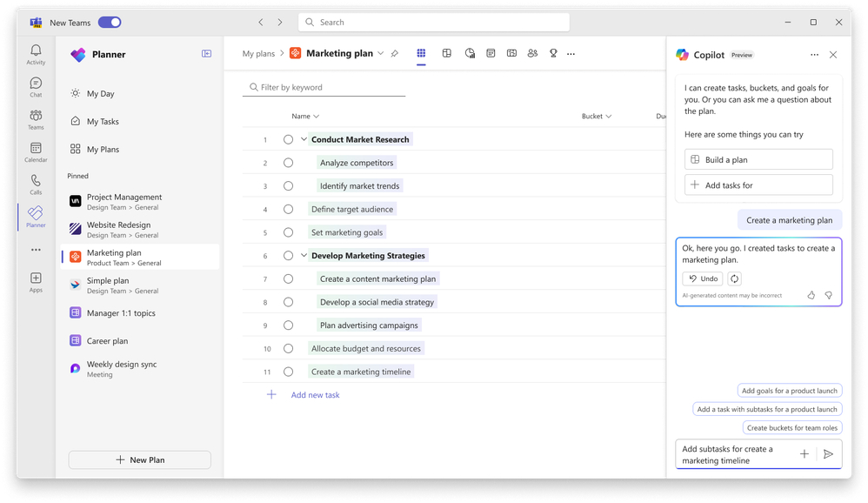Pin the Marketing plan

point(394,54)
